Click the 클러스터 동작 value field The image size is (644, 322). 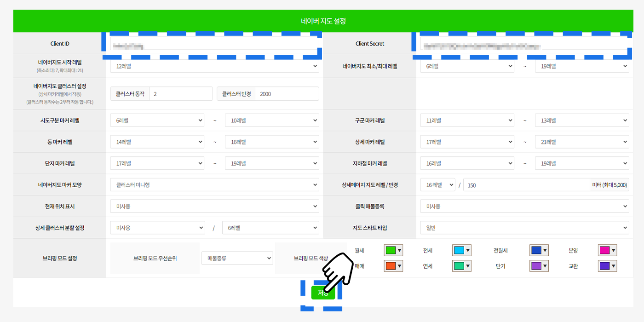click(x=181, y=94)
